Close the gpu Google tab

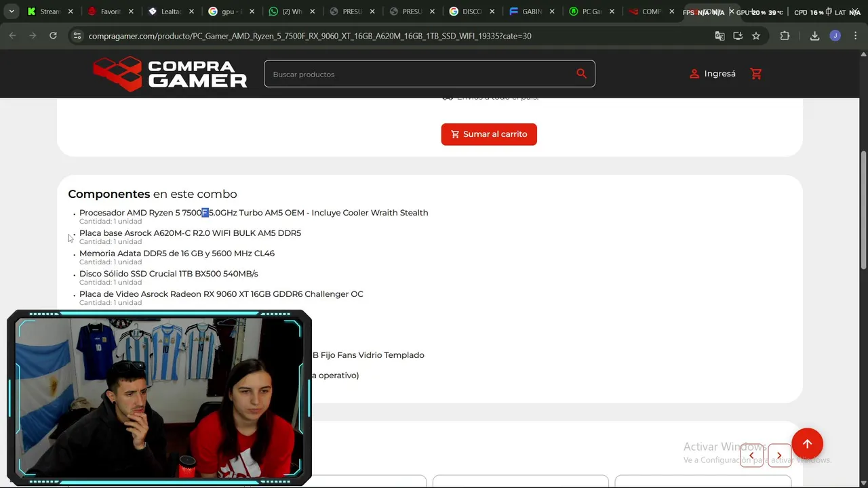[252, 12]
